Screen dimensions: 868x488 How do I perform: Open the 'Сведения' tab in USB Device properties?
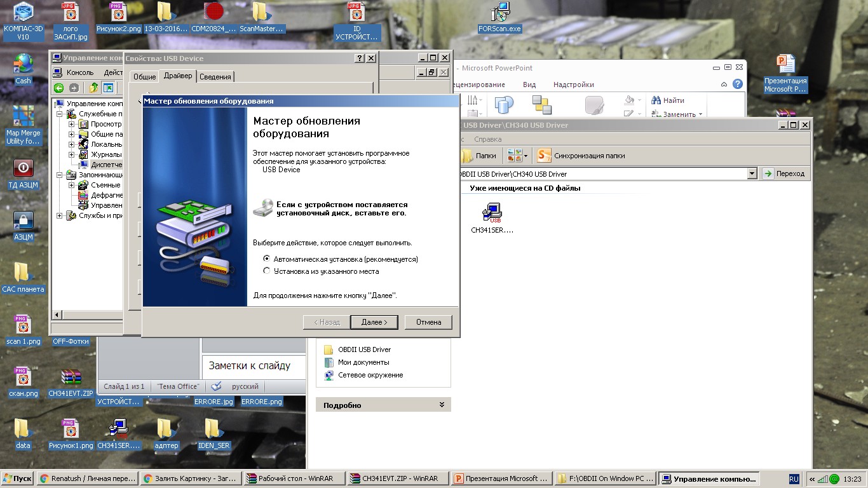(215, 77)
